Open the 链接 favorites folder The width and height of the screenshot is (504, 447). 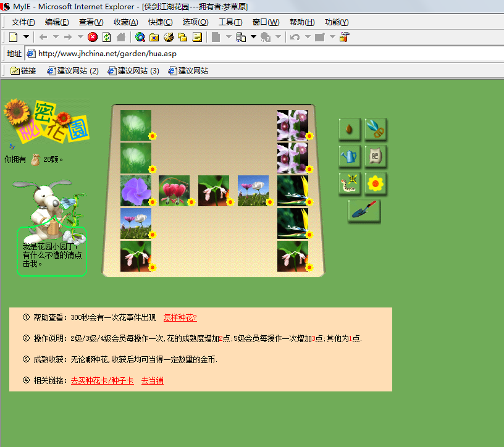[23, 71]
